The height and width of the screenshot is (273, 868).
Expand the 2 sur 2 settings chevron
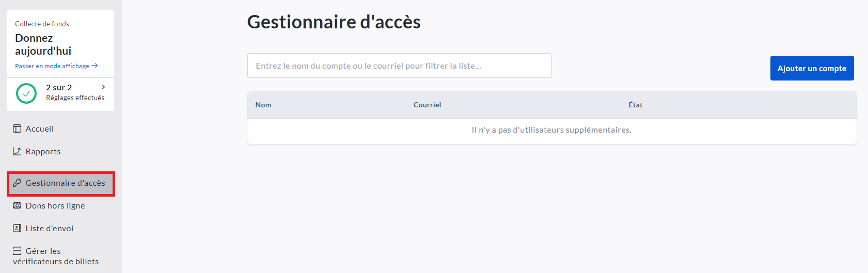coord(103,87)
